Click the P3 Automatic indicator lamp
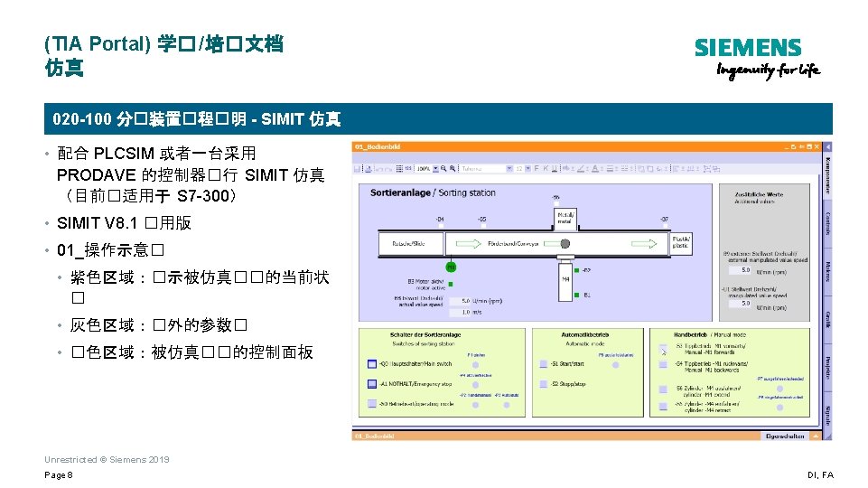Image resolution: width=868 pixels, height=488 pixels. click(506, 405)
